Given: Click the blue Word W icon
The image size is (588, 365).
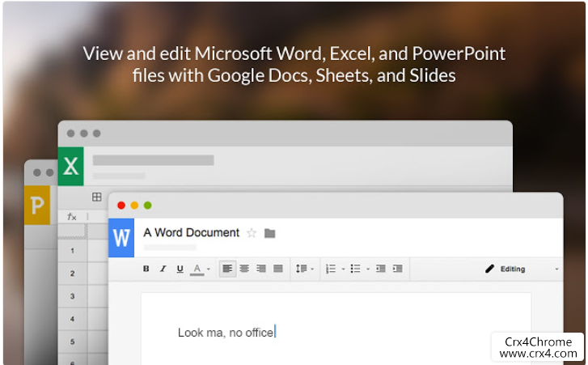Looking at the screenshot, I should (121, 238).
